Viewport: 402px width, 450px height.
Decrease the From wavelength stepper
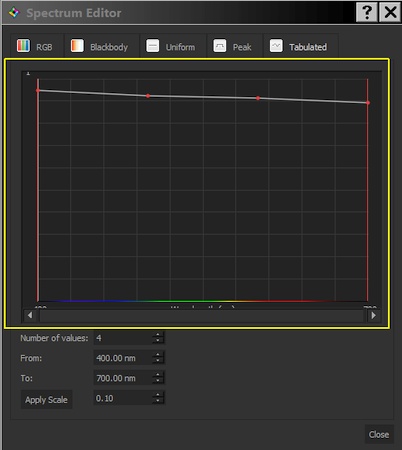click(158, 361)
